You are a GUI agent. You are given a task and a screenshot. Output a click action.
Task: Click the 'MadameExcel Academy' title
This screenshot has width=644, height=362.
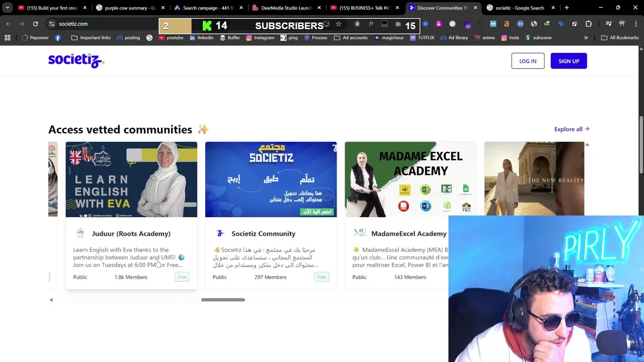[x=409, y=233]
